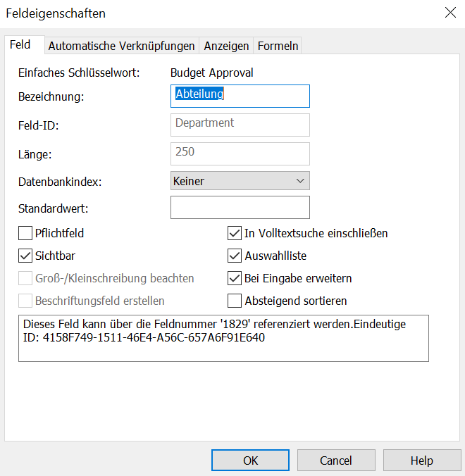Click the Budget Approval keyword text
465x476 pixels.
tap(211, 73)
